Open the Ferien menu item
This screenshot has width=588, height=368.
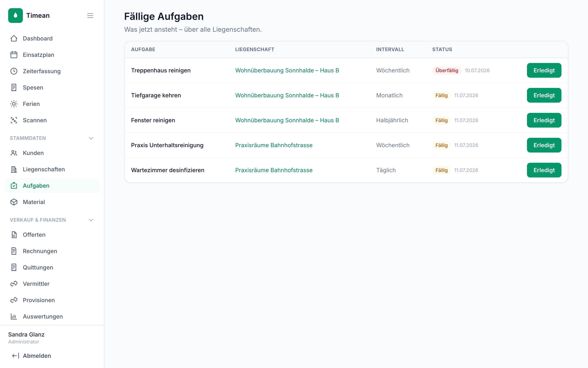(x=52, y=104)
